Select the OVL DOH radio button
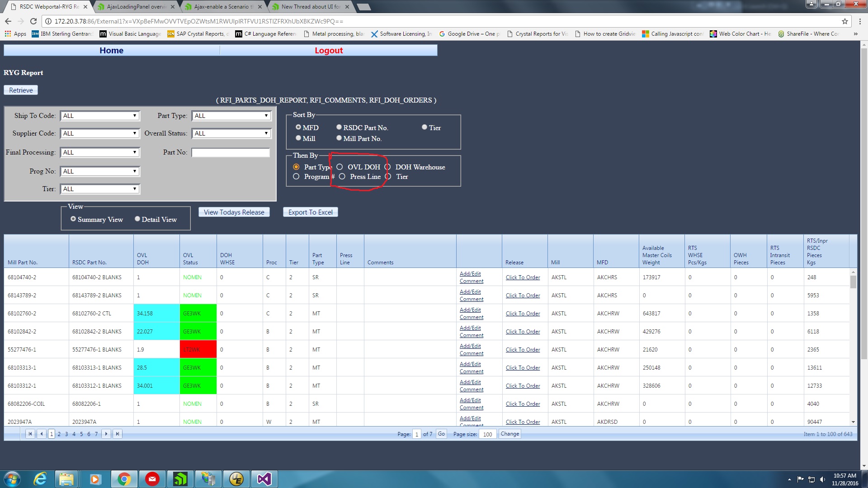868x488 pixels. point(340,167)
